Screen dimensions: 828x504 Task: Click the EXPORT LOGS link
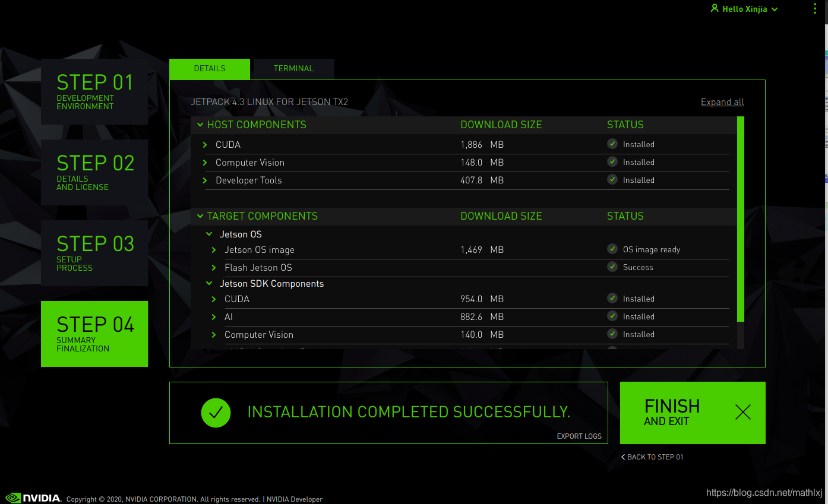tap(579, 436)
